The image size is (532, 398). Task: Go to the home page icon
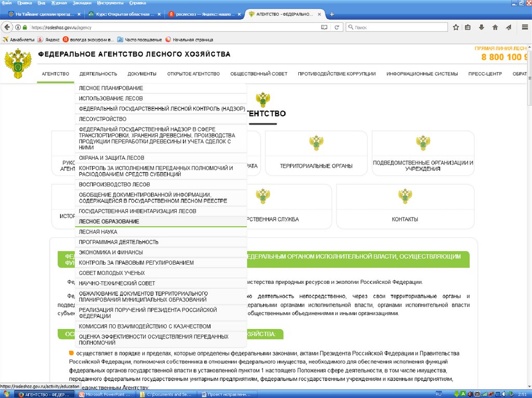pos(495,28)
